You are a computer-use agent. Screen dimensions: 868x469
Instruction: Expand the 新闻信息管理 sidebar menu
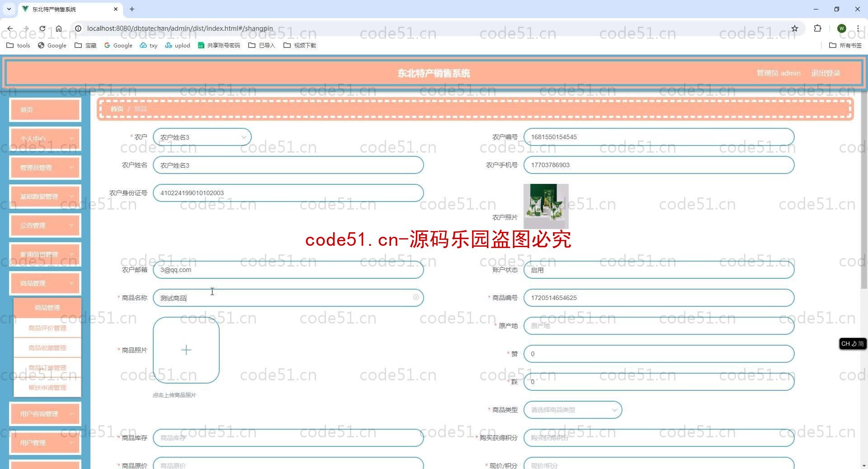click(x=45, y=254)
